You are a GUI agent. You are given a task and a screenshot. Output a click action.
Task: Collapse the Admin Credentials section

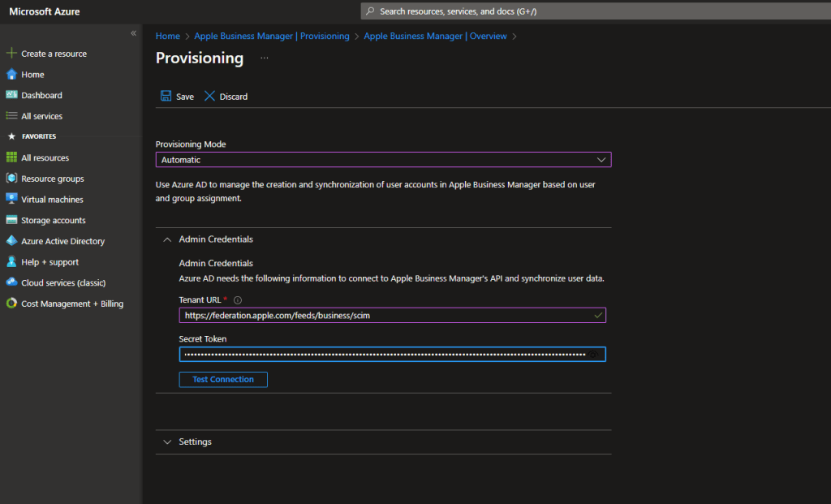click(x=168, y=239)
